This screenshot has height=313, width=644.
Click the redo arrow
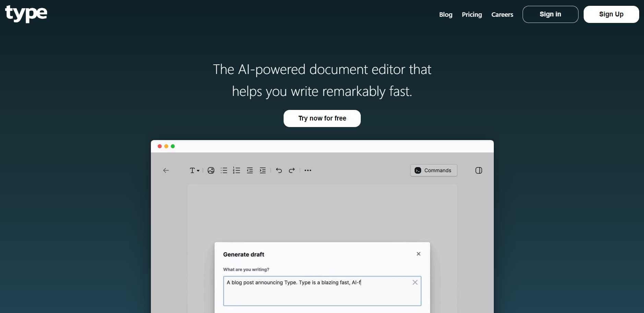click(x=292, y=170)
